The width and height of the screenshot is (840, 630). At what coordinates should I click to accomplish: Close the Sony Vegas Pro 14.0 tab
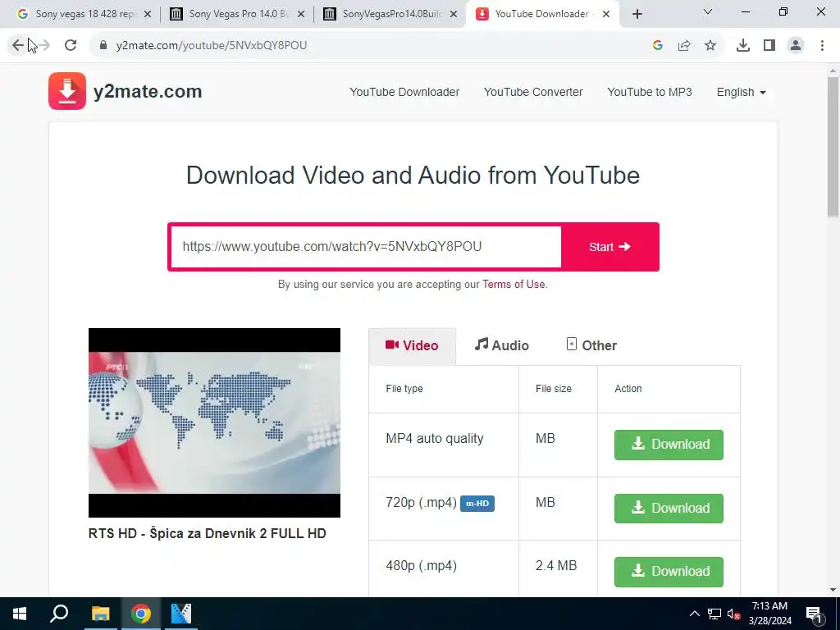(301, 15)
